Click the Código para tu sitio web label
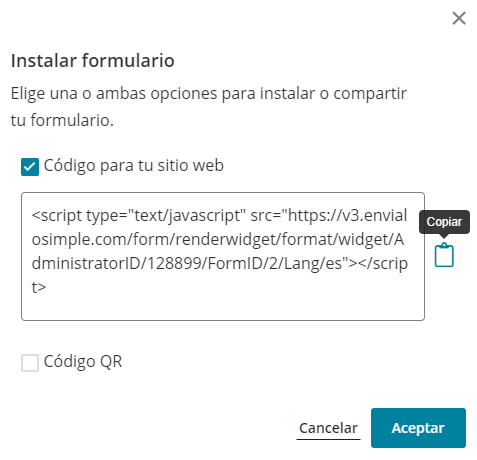477x460 pixels. click(134, 166)
